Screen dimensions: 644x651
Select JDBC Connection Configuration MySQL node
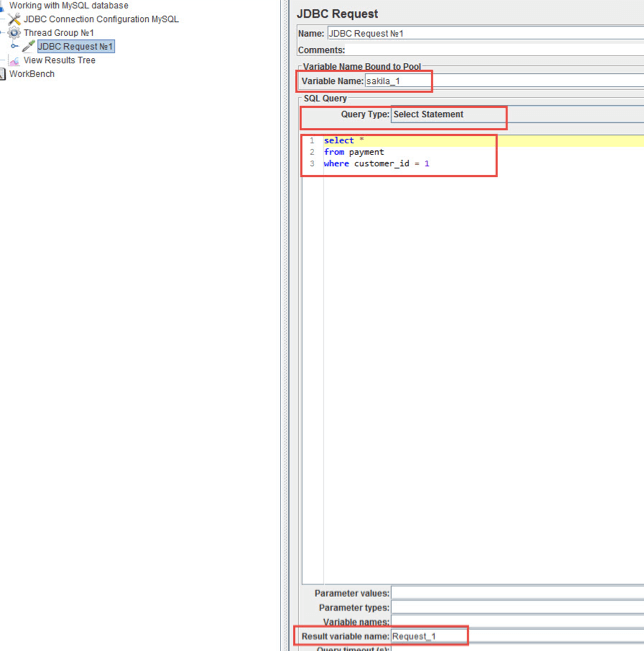click(101, 19)
